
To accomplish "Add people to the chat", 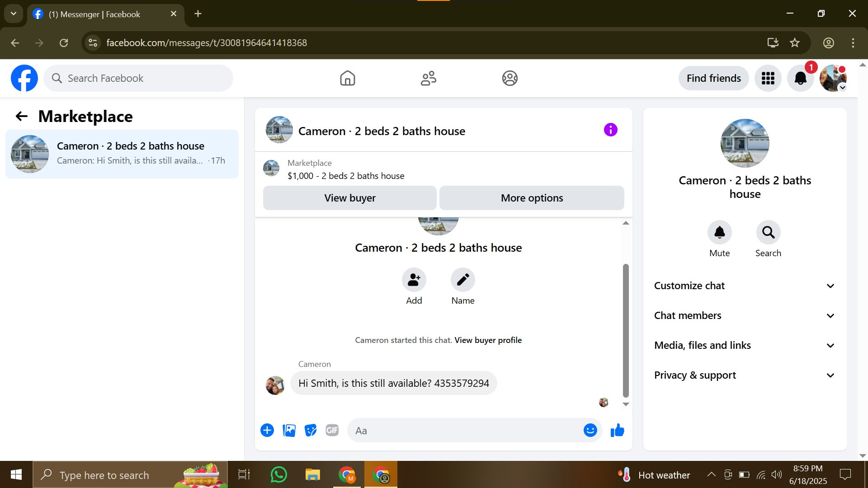I will [x=414, y=280].
